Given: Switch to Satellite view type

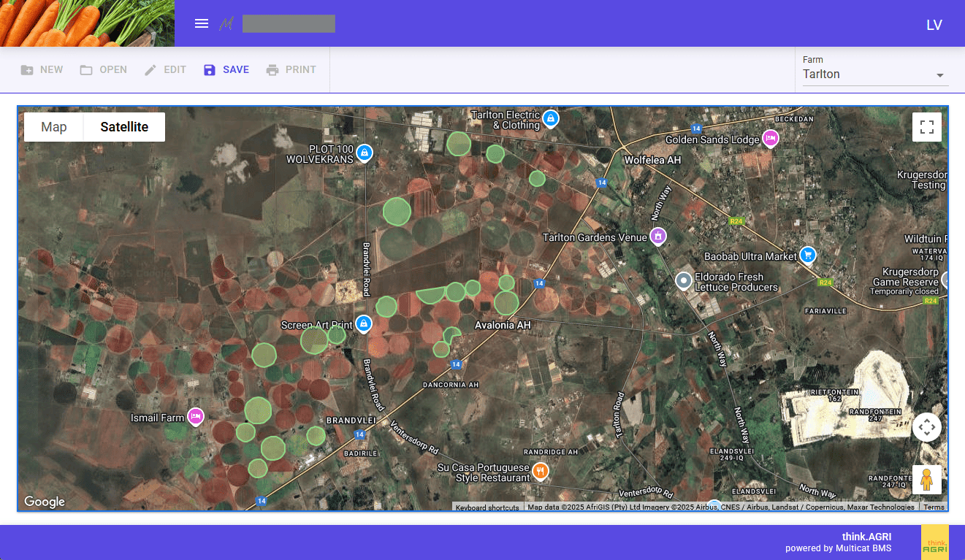Looking at the screenshot, I should [x=124, y=127].
